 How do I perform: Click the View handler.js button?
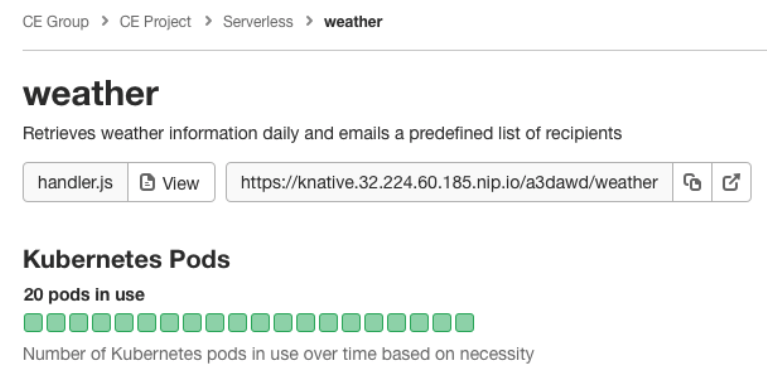coord(171,182)
